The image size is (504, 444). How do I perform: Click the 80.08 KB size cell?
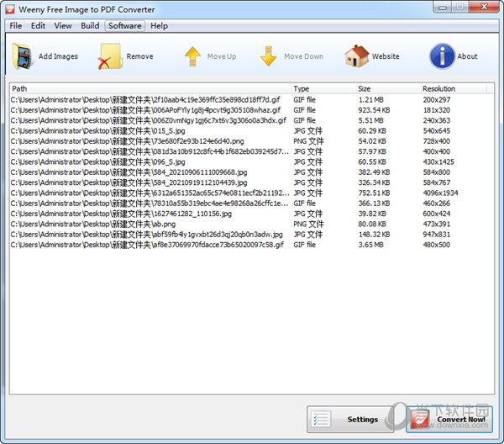click(x=372, y=224)
